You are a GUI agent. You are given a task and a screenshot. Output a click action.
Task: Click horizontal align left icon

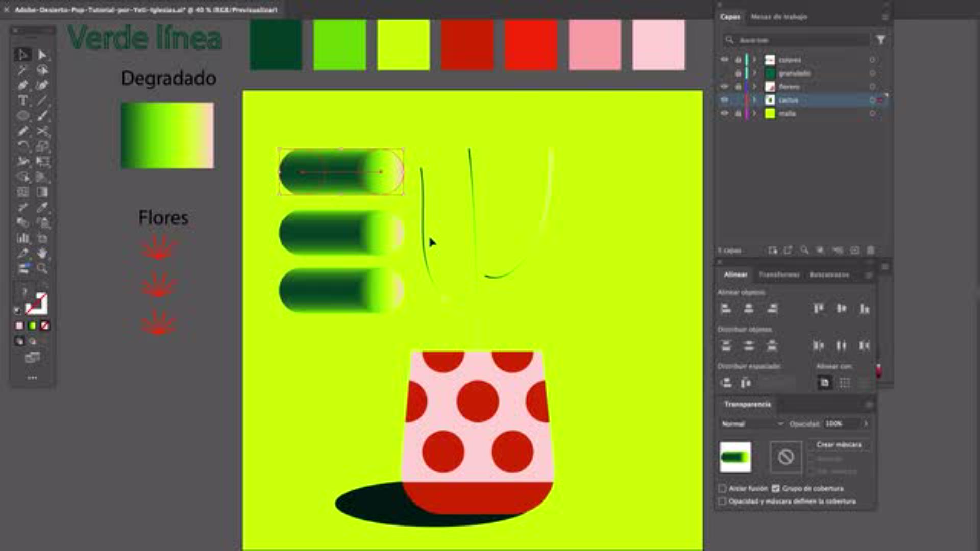click(726, 309)
